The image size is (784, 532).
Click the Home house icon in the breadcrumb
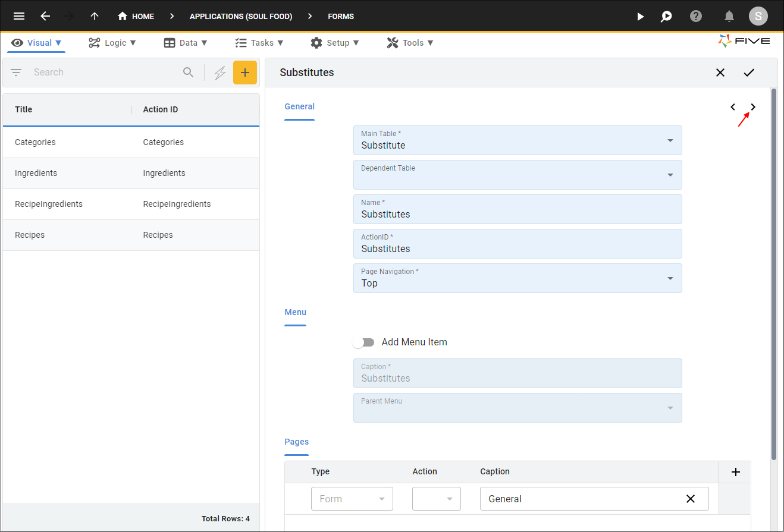tap(123, 16)
